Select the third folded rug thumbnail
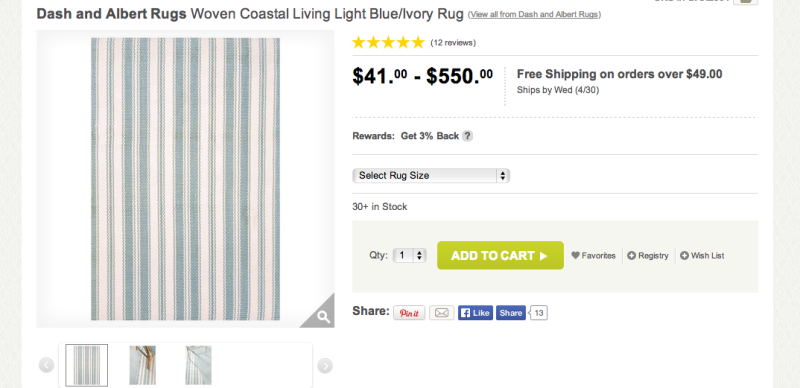 [x=198, y=365]
